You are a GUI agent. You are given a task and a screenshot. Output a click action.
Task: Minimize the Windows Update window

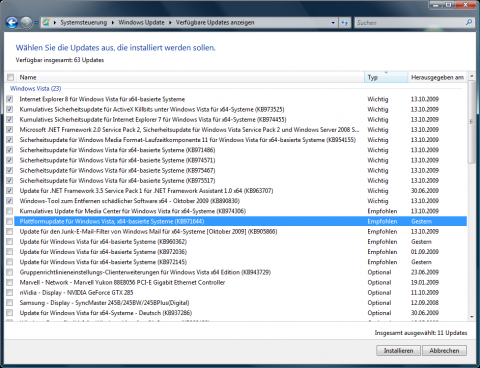click(x=436, y=5)
